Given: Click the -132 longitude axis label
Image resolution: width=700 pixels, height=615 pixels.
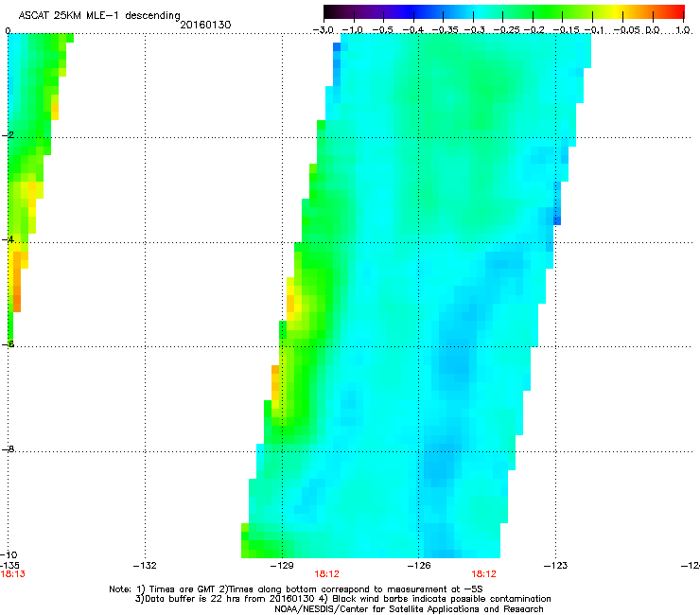Looking at the screenshot, I should pos(145,566).
